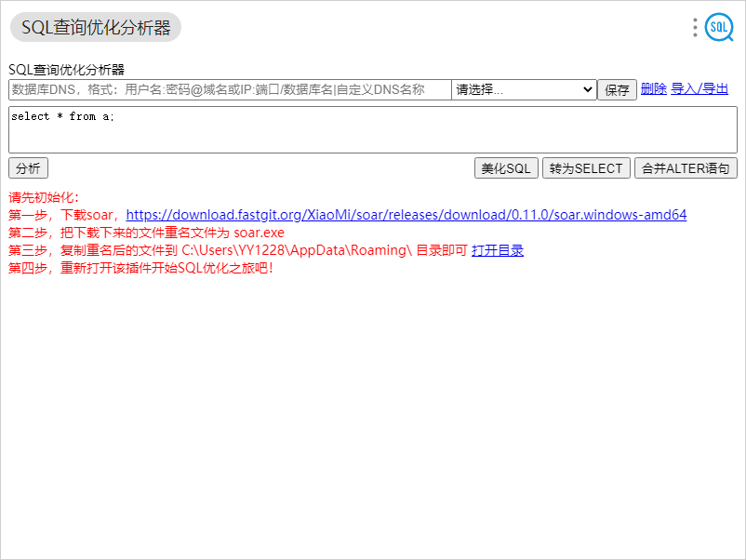746x560 pixels.
Task: Click the dropdown chevron arrow beside 请选择
Action: click(x=588, y=89)
